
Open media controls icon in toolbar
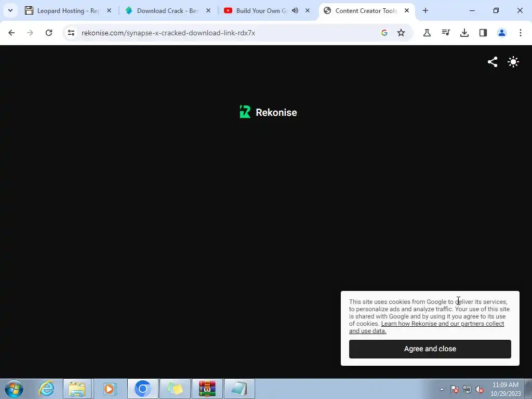point(445,33)
